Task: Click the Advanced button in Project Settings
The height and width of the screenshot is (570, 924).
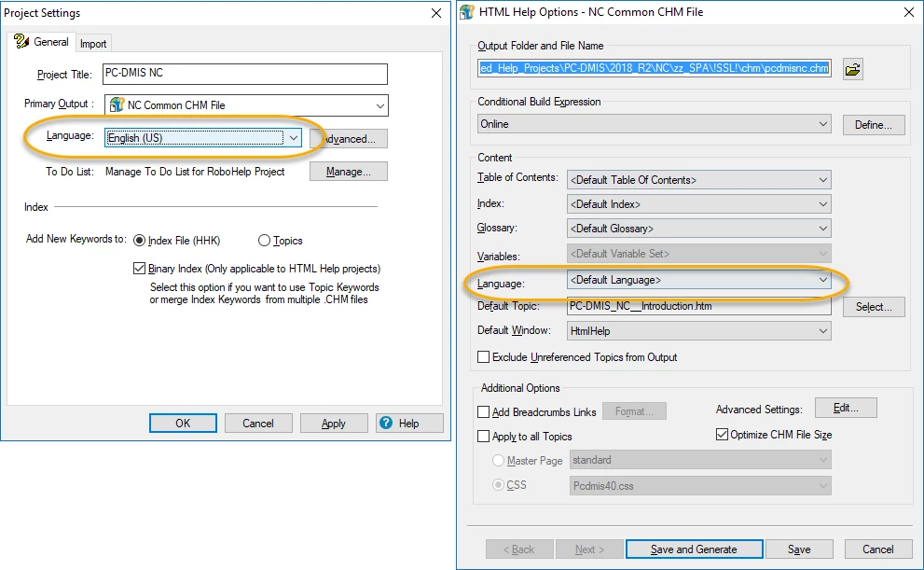Action: pos(349,138)
